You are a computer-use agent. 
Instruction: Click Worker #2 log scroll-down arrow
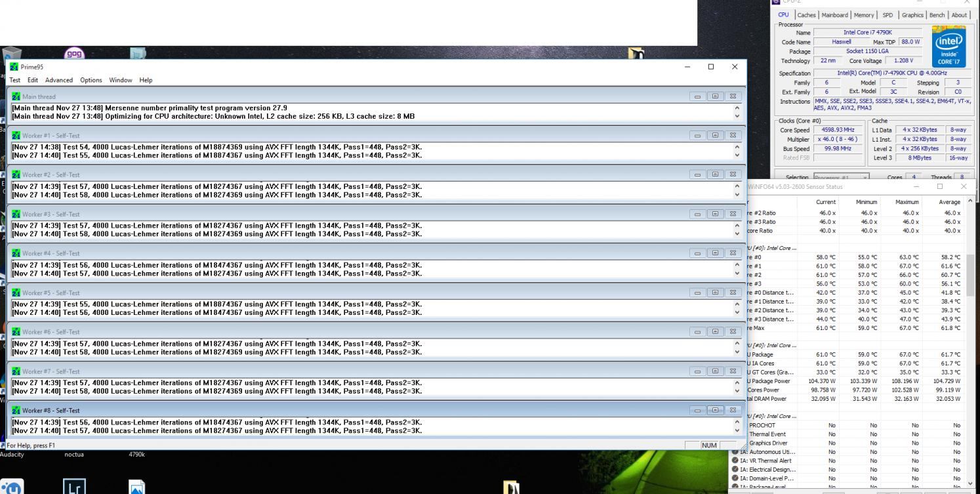(x=737, y=195)
